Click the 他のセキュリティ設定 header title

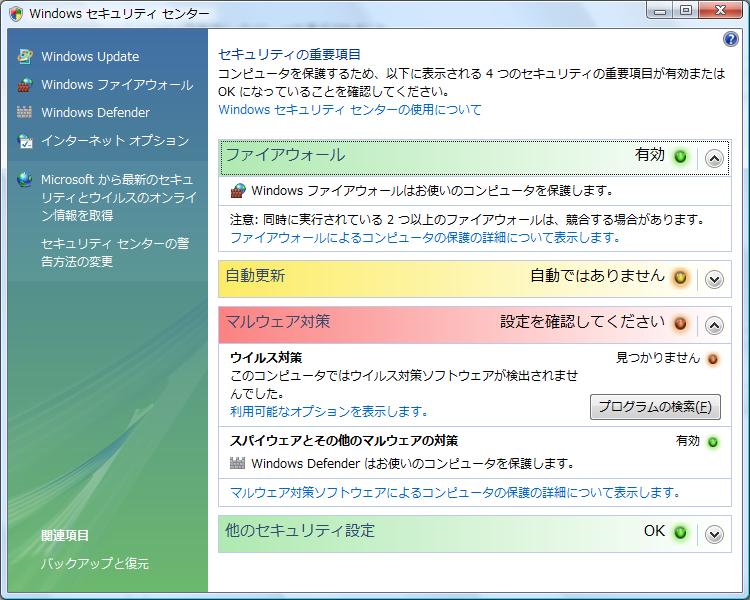pyautogui.click(x=300, y=530)
